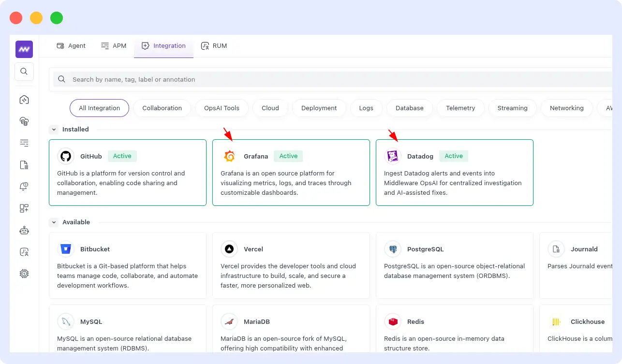Open the Journald integration title
Viewport: 622px width, 364px height.
(584, 249)
